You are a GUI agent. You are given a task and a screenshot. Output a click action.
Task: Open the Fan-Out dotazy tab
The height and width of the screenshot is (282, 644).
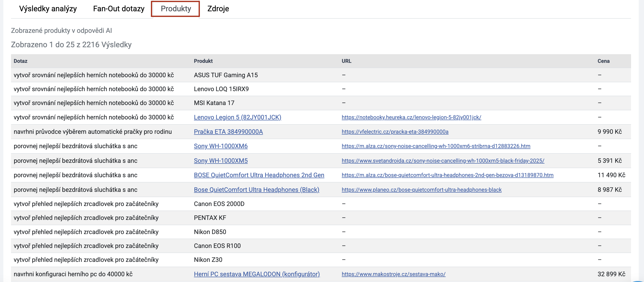pyautogui.click(x=118, y=9)
